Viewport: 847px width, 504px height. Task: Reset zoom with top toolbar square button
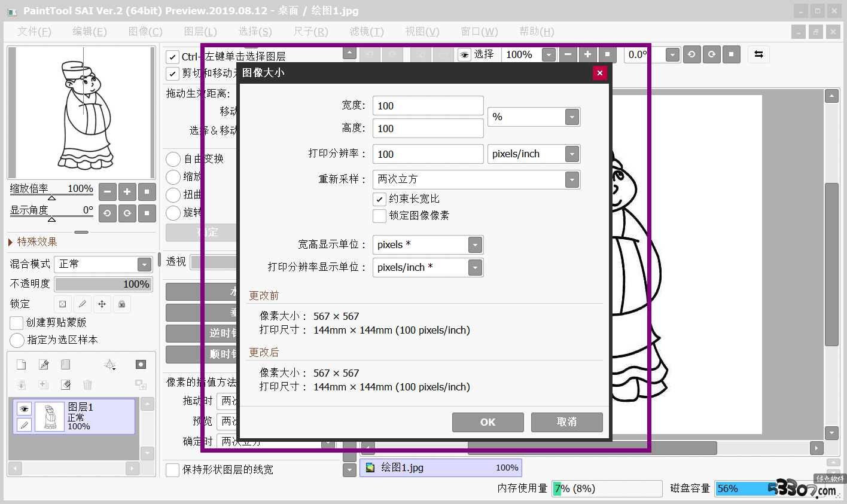tap(608, 54)
